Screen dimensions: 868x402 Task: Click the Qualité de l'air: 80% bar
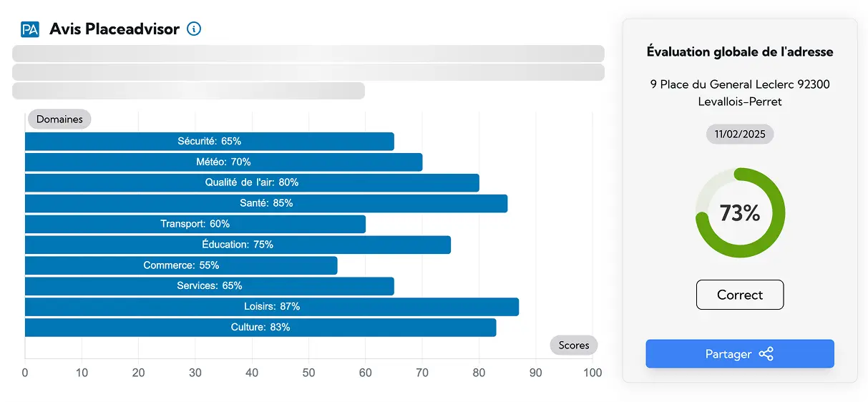pos(252,183)
